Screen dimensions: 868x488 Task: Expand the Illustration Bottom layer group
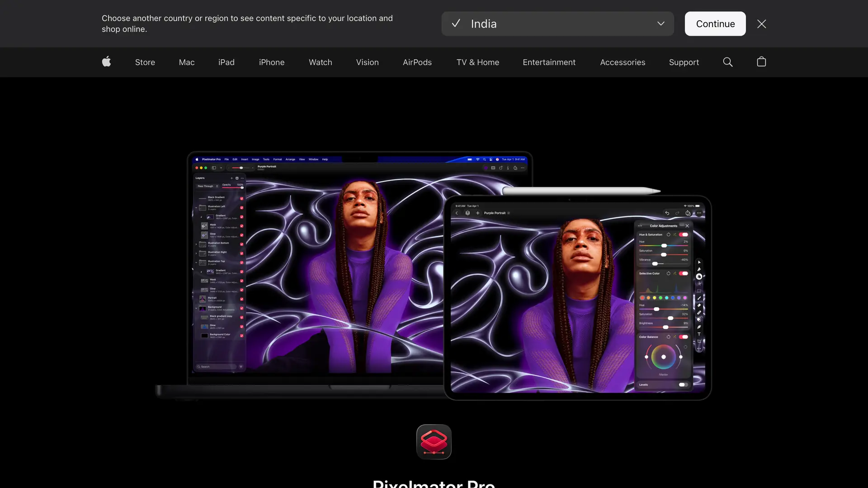(196, 244)
